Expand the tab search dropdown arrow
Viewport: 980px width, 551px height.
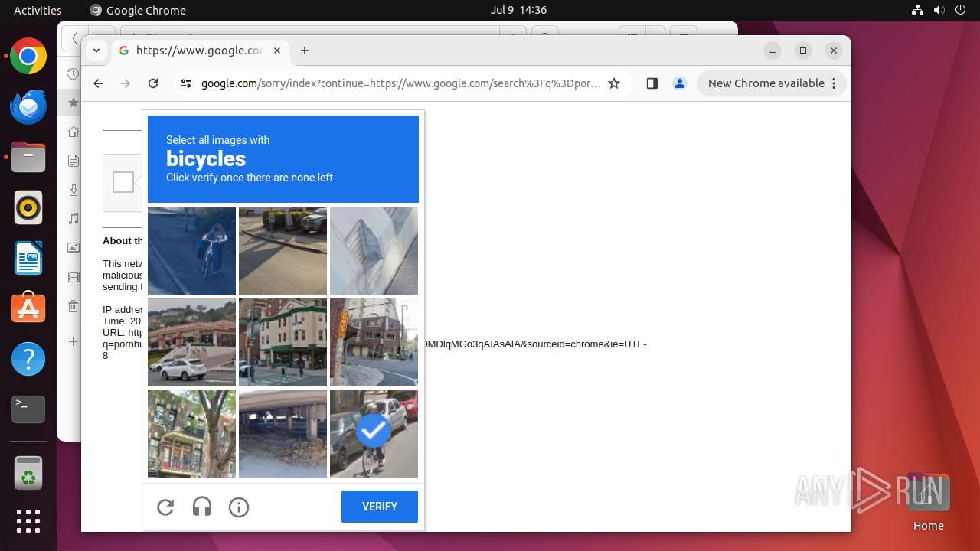[96, 51]
